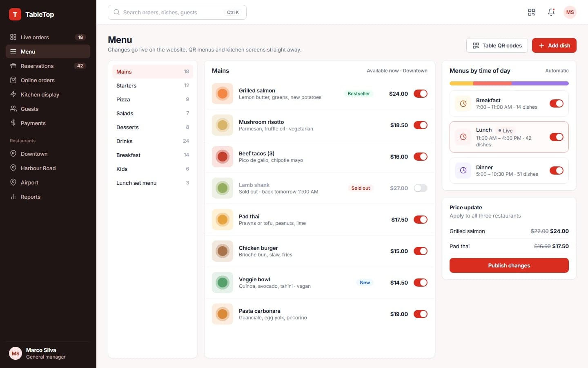
Task: Disable the Veggie bowl dish
Action: tap(421, 283)
